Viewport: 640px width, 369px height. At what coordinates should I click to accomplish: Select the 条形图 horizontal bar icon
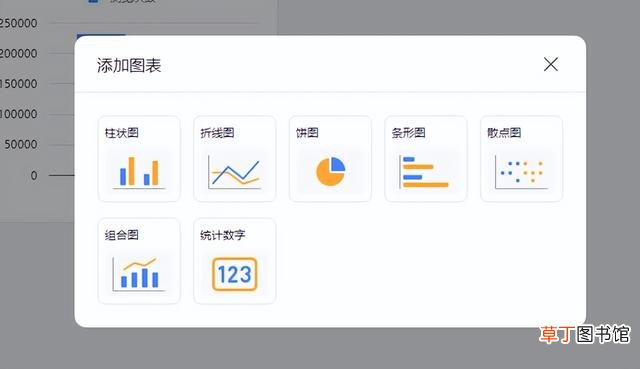point(424,172)
